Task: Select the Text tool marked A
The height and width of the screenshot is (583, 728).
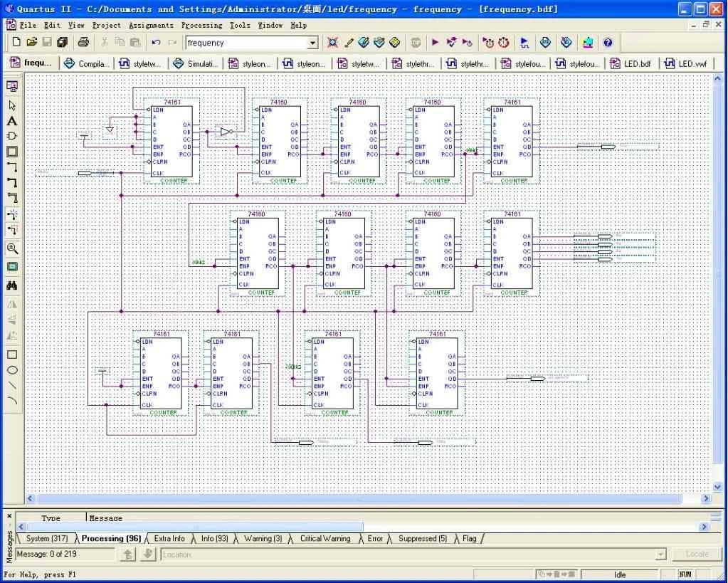Action: (13, 121)
